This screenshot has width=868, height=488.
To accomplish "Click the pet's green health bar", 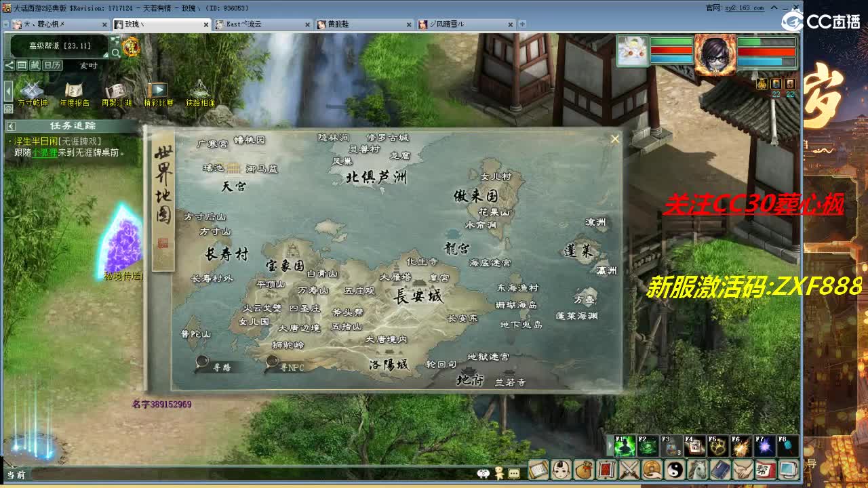I will tap(671, 42).
